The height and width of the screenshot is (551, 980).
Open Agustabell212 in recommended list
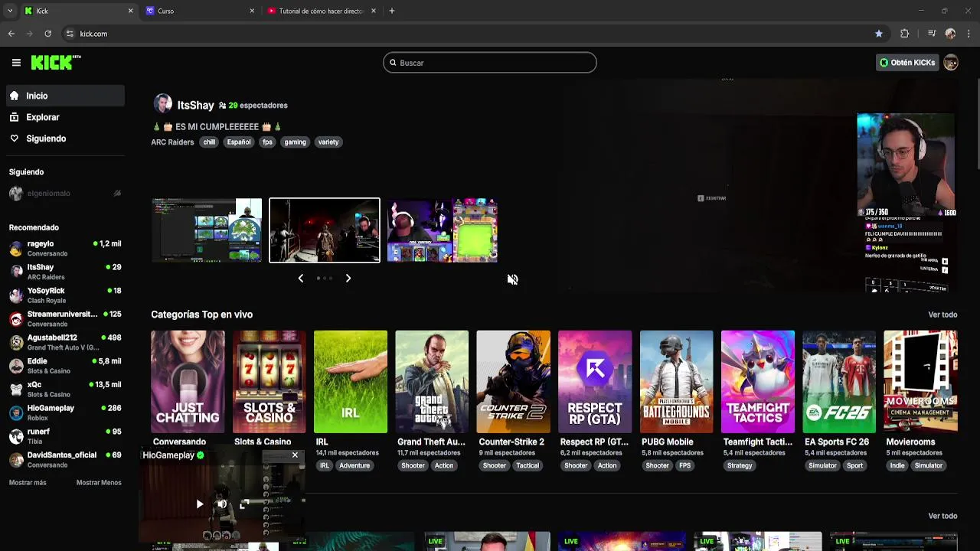pyautogui.click(x=65, y=342)
